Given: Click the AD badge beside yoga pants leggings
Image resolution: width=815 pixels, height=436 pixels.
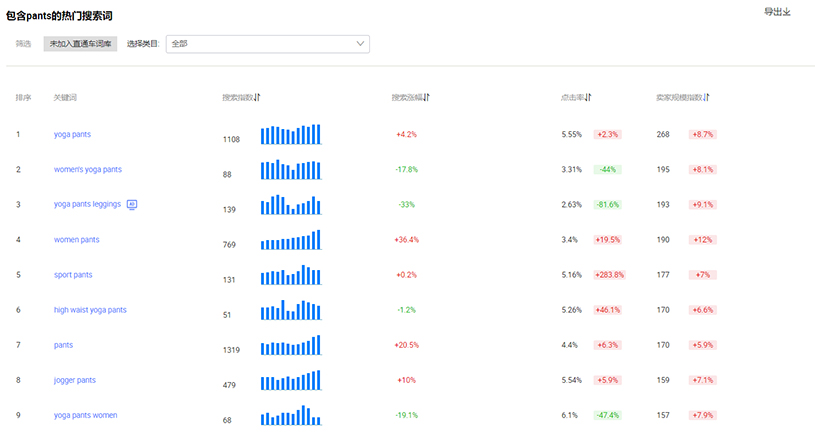Looking at the screenshot, I should coord(132,204).
